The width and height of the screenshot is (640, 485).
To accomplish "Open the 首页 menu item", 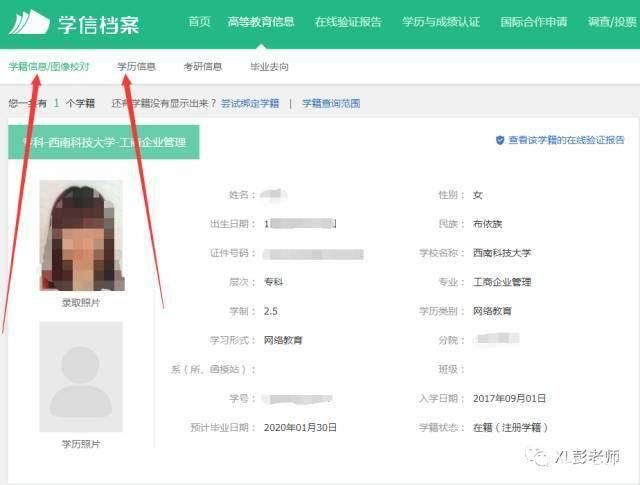I will (199, 22).
